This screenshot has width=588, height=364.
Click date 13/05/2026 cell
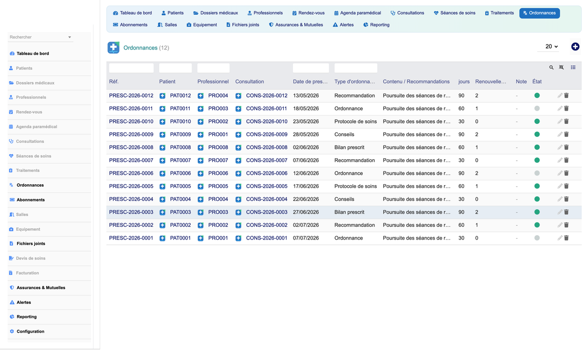306,96
